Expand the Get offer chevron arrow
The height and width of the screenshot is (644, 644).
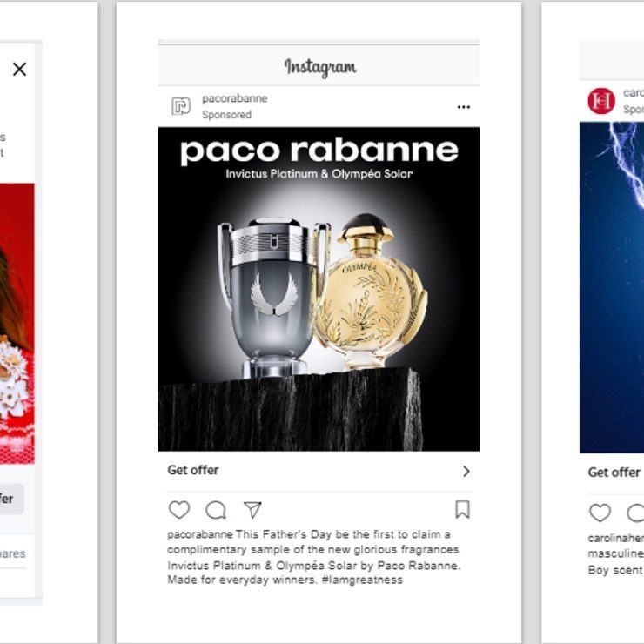(x=466, y=471)
